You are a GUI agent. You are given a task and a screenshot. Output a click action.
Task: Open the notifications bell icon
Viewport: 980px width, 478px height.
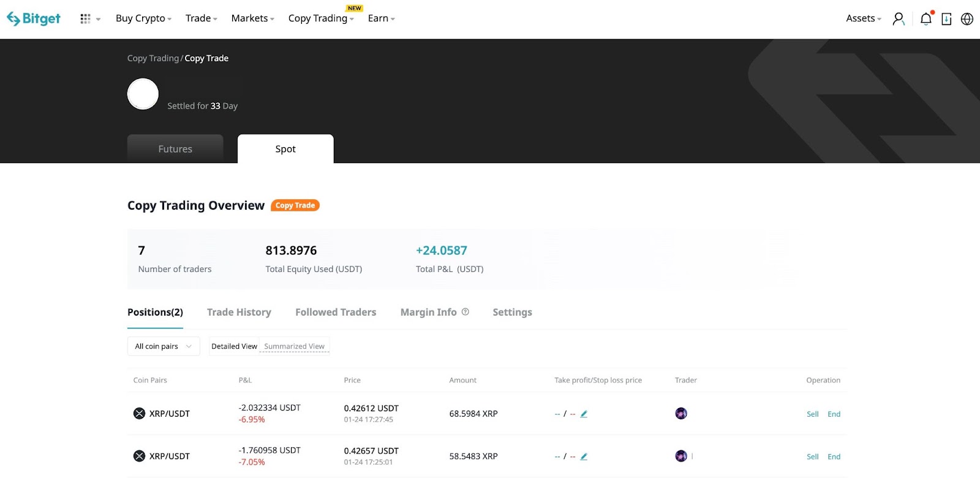(926, 19)
